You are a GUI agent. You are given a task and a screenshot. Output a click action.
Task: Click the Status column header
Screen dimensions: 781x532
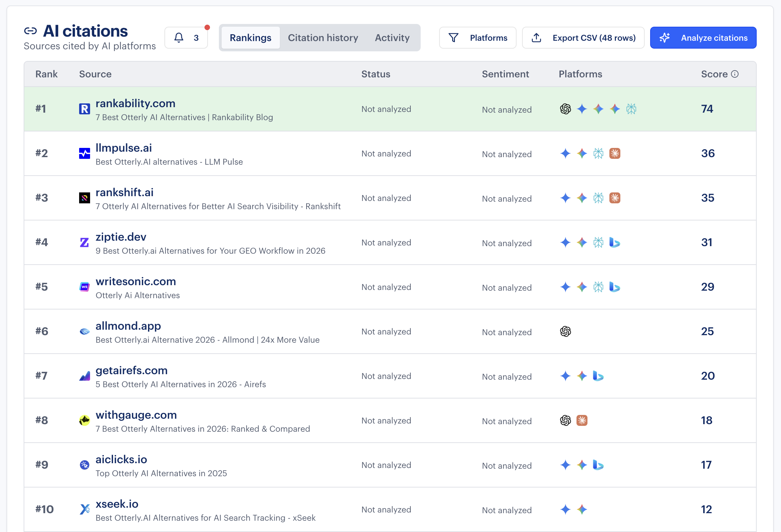tap(376, 74)
